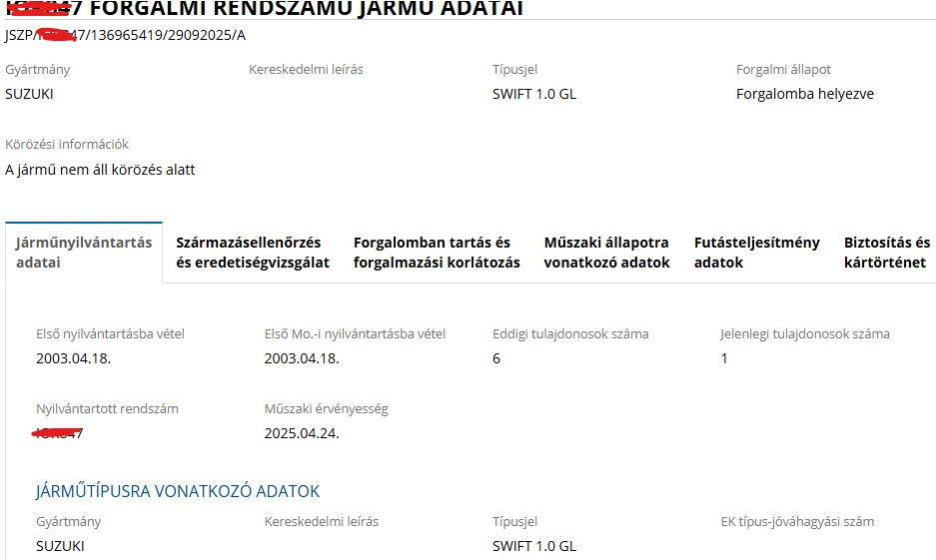Select the Járműnyilvántartás adatai tab

[84, 253]
